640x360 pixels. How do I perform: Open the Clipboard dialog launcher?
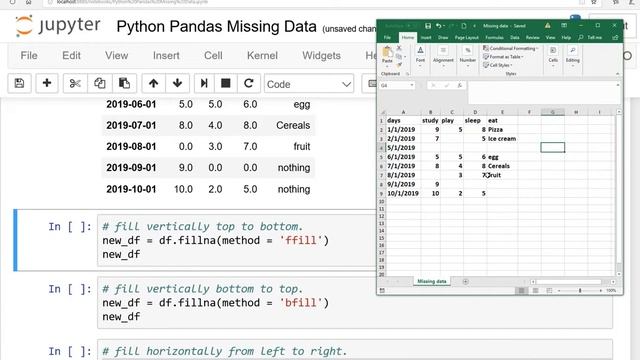407,74
